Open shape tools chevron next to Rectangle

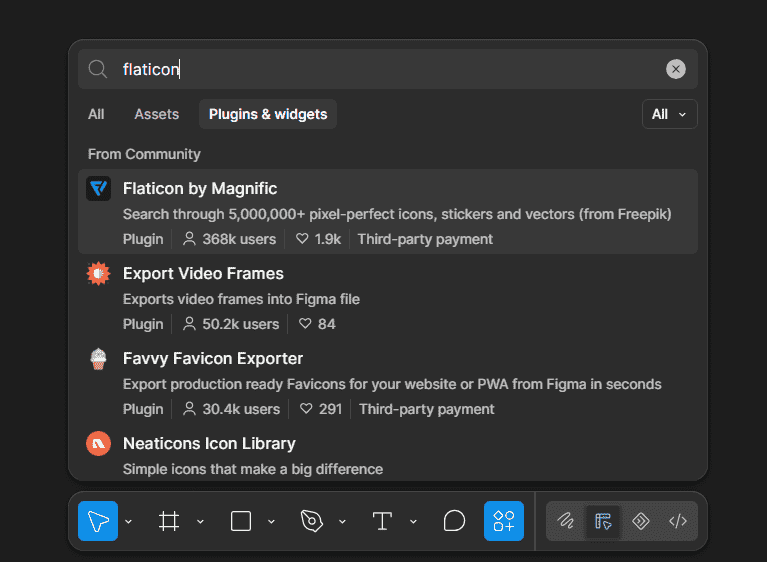click(271, 521)
